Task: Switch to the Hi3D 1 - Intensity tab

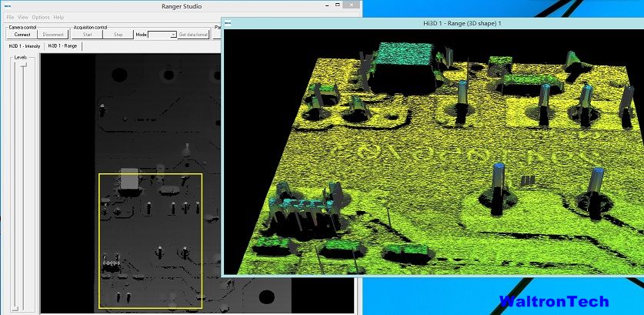Action: tap(24, 46)
